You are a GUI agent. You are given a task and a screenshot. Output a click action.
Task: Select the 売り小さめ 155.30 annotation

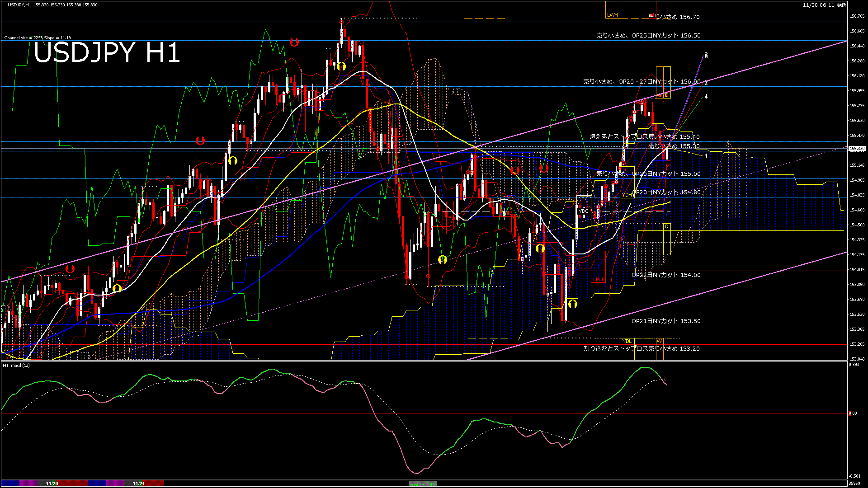point(674,146)
